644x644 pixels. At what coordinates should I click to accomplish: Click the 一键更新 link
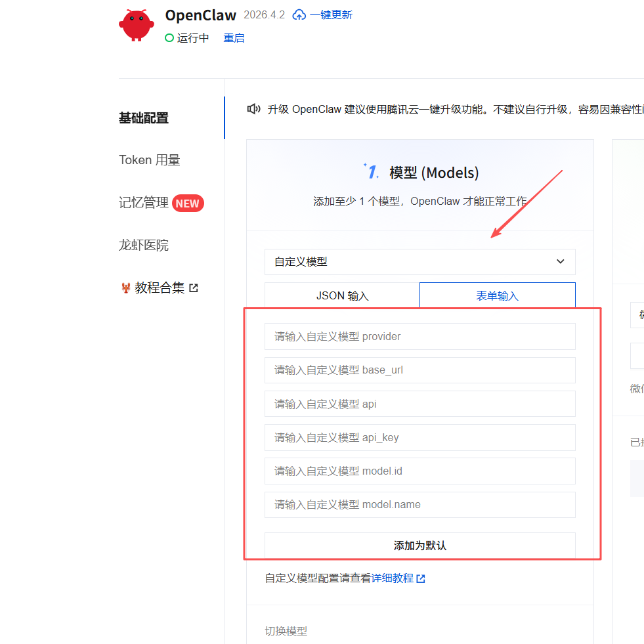(331, 15)
